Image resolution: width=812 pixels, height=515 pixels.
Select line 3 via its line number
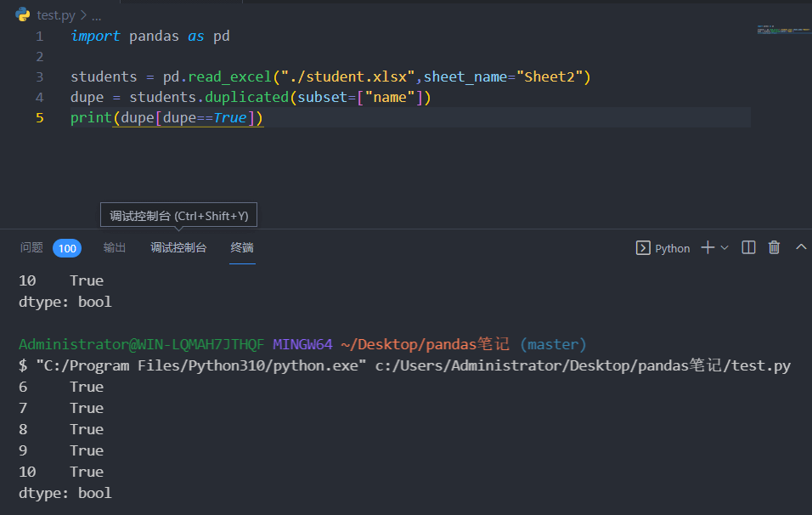pos(39,77)
